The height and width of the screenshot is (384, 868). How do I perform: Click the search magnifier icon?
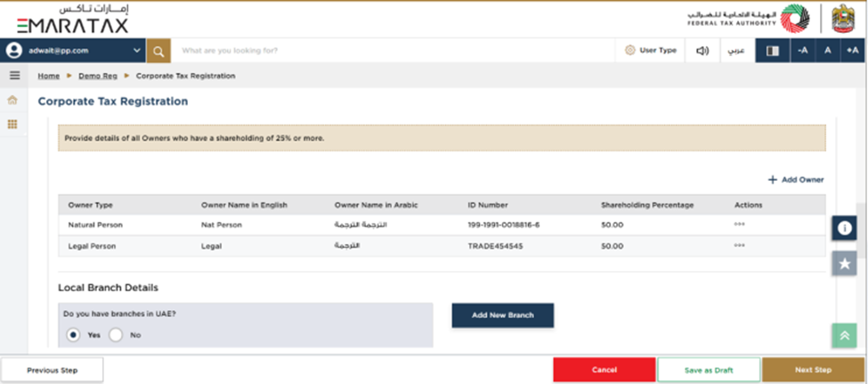click(158, 51)
